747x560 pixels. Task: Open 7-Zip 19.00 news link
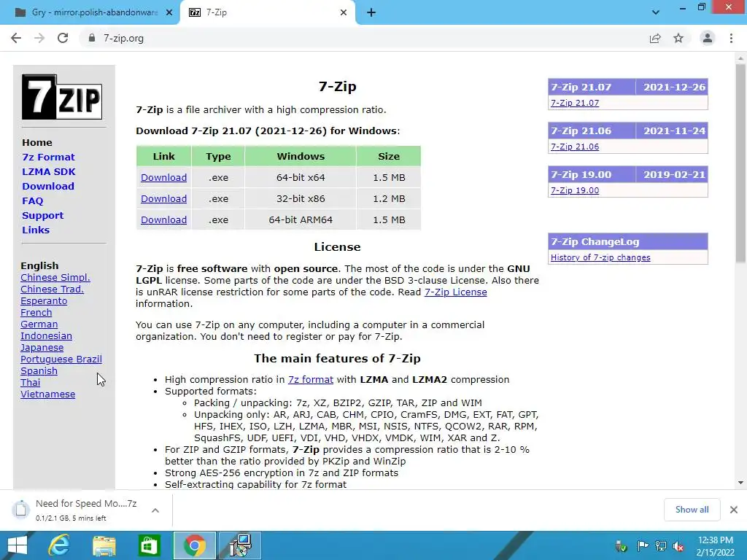tap(575, 190)
